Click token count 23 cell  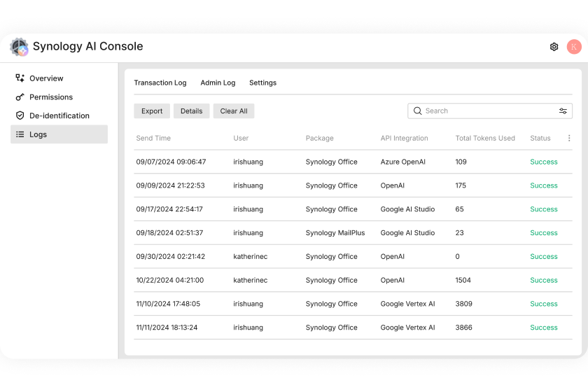(459, 232)
